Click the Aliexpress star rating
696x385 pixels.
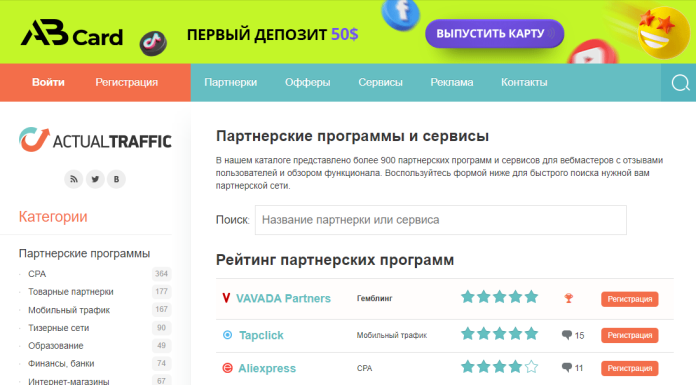pyautogui.click(x=499, y=367)
